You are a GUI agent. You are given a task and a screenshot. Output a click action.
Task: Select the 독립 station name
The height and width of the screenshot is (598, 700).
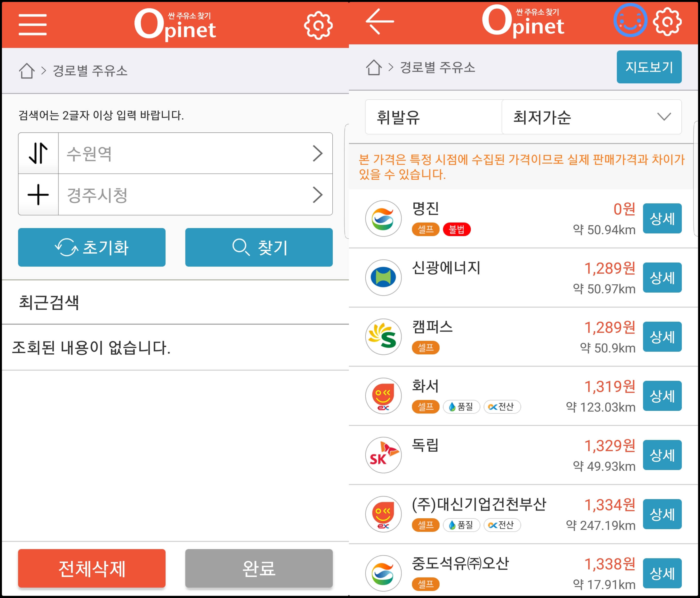[425, 445]
